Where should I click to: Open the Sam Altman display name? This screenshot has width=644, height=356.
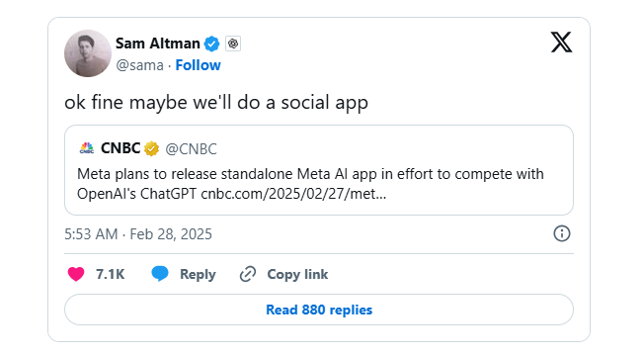coord(158,44)
